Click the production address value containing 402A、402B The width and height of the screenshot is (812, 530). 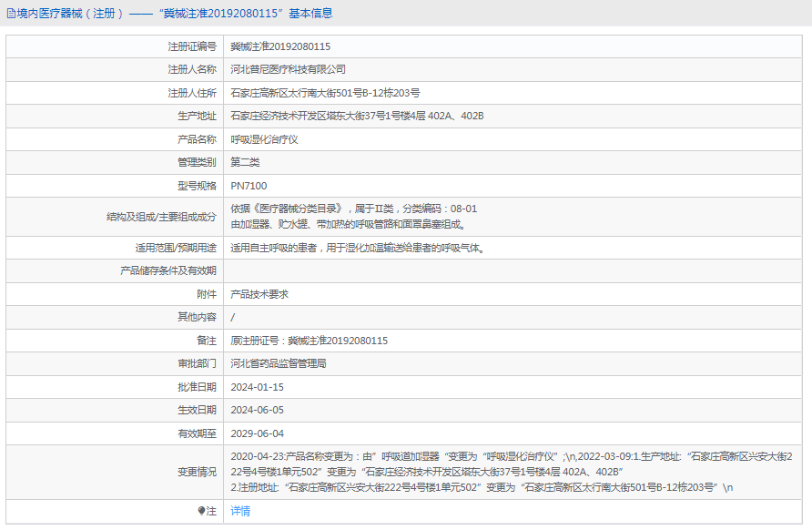(x=357, y=116)
